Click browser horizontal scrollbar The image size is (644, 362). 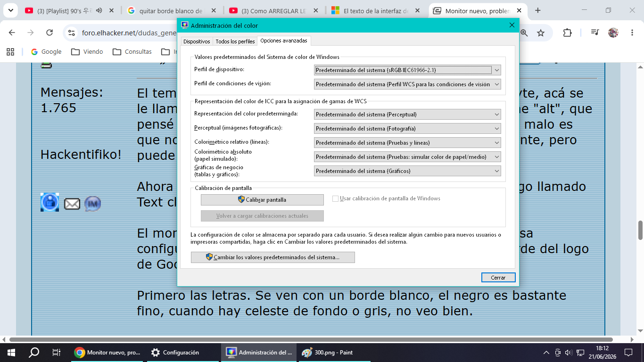pyautogui.click(x=311, y=339)
